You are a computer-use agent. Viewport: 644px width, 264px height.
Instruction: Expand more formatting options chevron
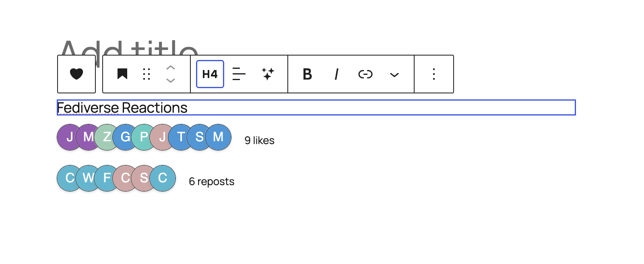[x=394, y=74]
